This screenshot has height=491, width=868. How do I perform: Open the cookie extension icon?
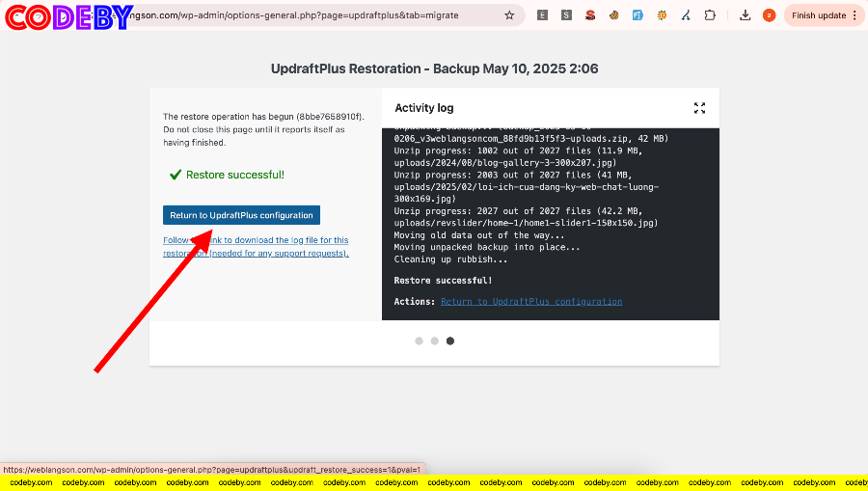coord(614,15)
